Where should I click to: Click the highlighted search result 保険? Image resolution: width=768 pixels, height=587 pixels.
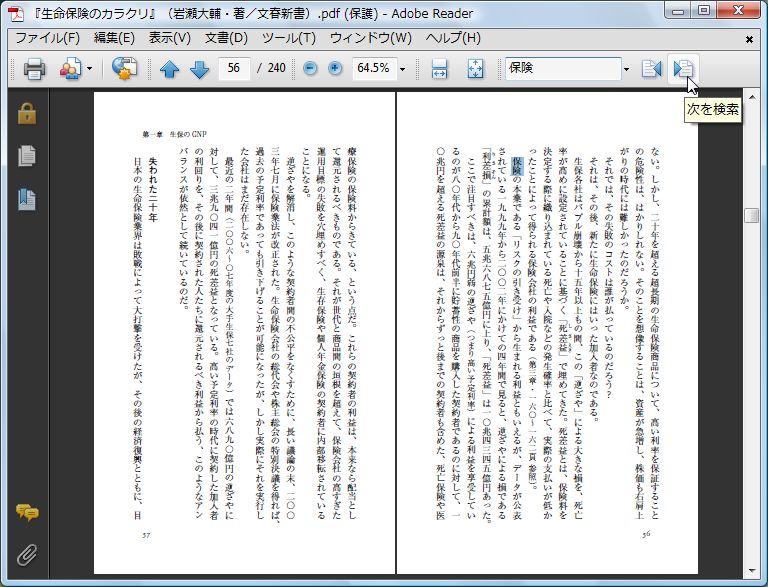[517, 167]
